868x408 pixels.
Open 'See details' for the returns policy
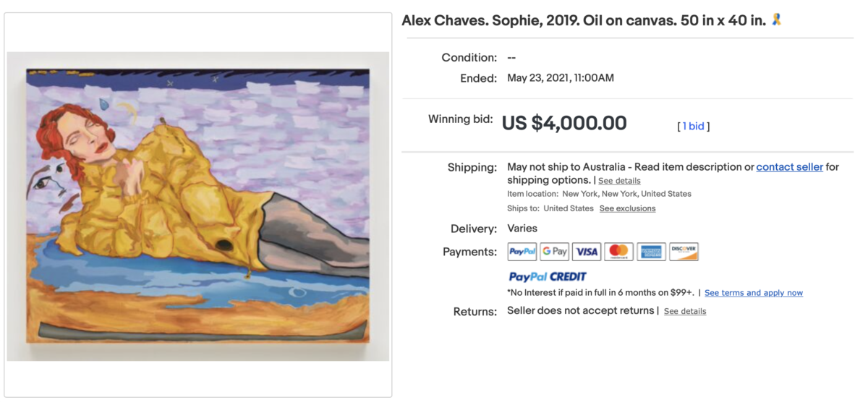click(684, 311)
